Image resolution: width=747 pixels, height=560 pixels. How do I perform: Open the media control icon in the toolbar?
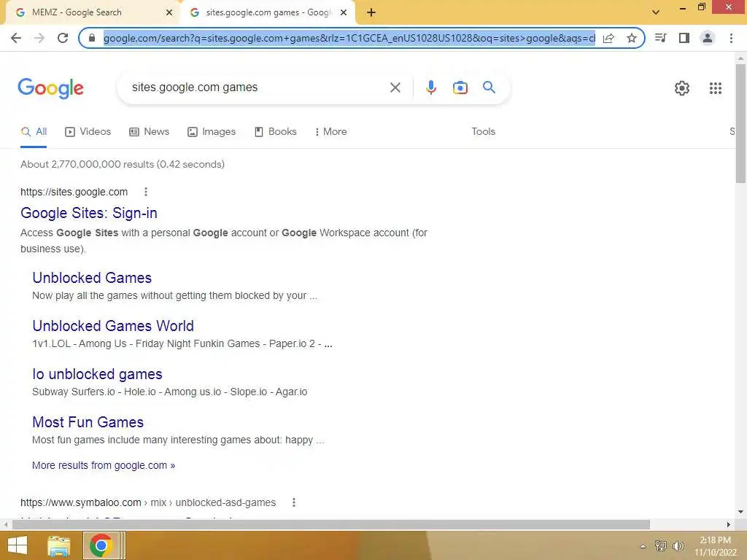(x=660, y=38)
